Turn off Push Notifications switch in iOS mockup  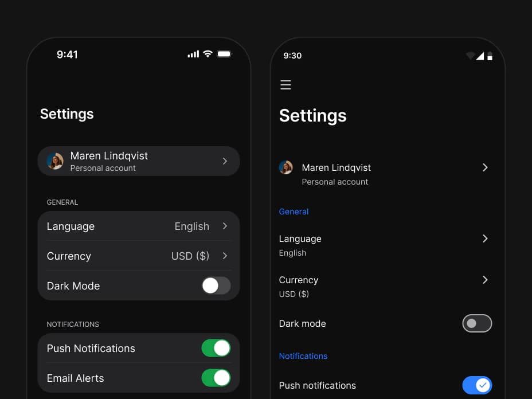pyautogui.click(x=216, y=348)
